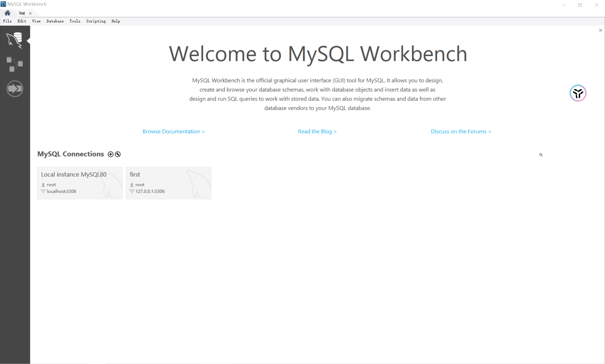Open the Scripting menu
Screen dimensions: 605x364
pos(96,21)
